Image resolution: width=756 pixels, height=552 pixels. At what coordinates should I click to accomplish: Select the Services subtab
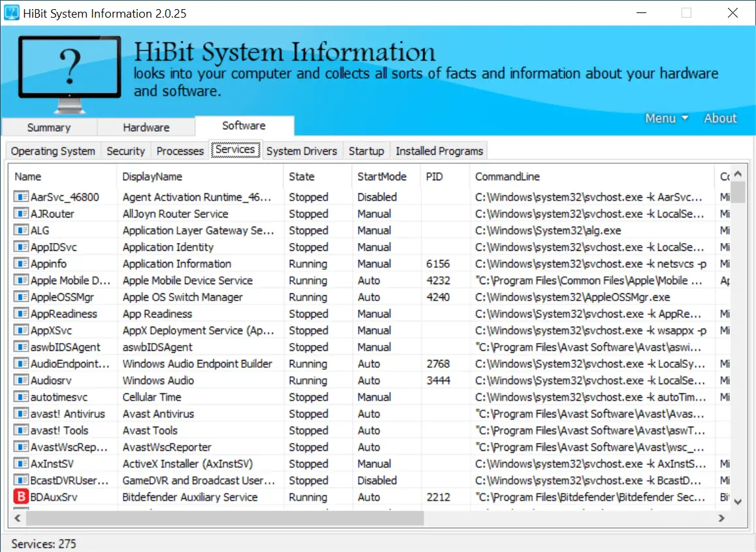pos(235,150)
